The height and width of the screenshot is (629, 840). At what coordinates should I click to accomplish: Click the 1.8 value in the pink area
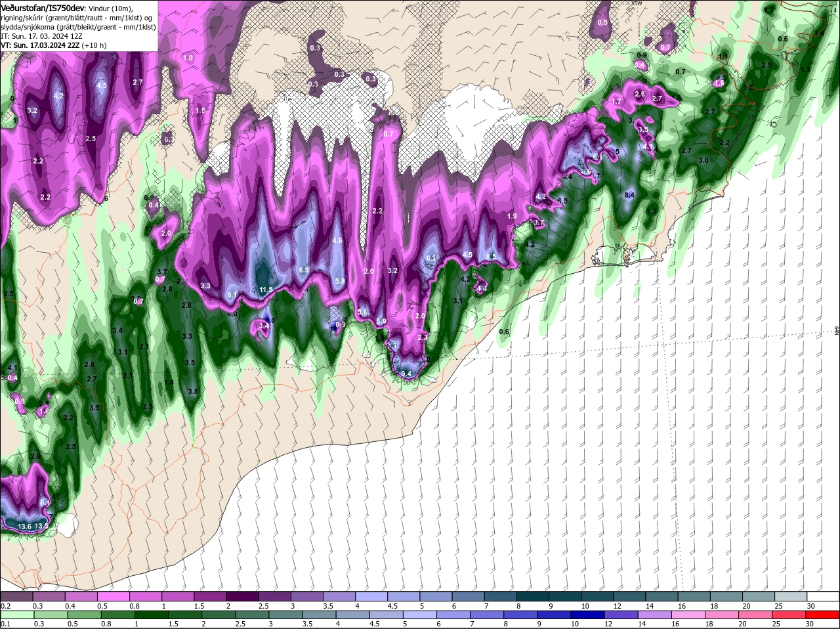pos(200,110)
